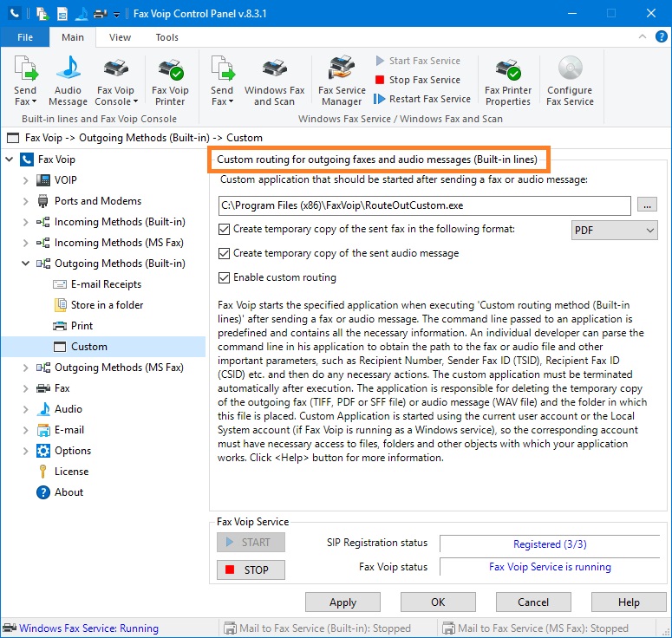Viewport: 672px width, 638px height.
Task: Expand Incoming Methods (Built-in) chevron
Action: pyautogui.click(x=26, y=222)
